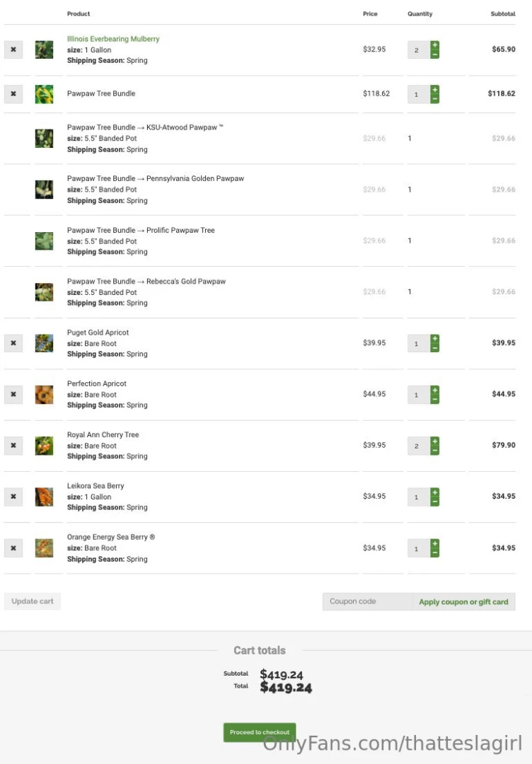Select the Orange Energy Sea Berry quantity field
The width and height of the screenshot is (532, 764).
pyautogui.click(x=417, y=548)
